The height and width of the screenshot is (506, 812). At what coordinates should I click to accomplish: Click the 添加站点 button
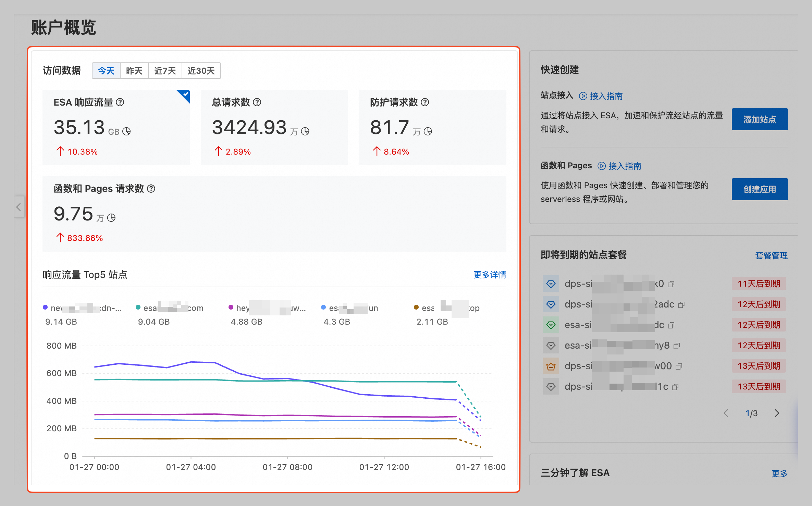click(760, 119)
